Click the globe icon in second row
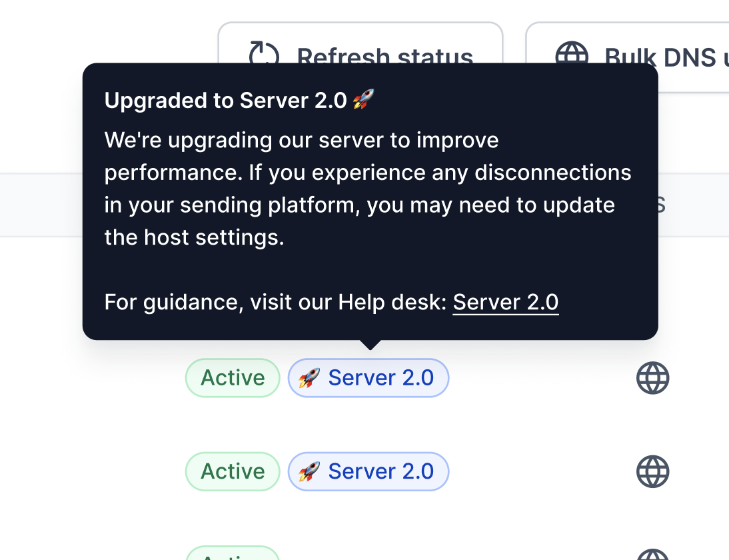 point(653,471)
